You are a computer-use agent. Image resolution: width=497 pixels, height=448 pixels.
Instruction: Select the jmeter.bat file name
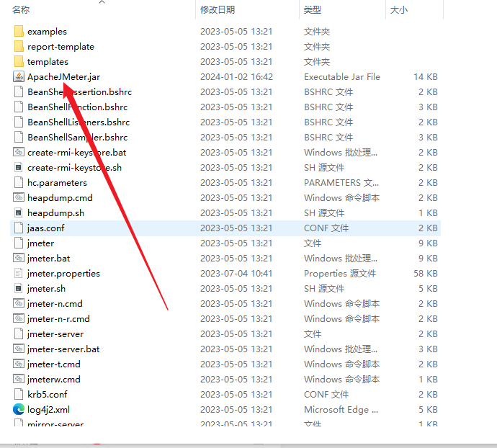pyautogui.click(x=48, y=259)
